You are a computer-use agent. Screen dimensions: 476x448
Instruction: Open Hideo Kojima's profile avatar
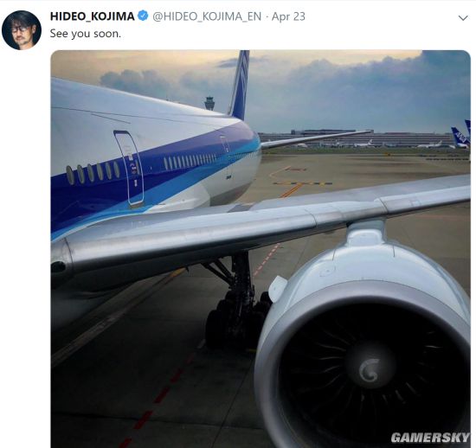pos(22,30)
